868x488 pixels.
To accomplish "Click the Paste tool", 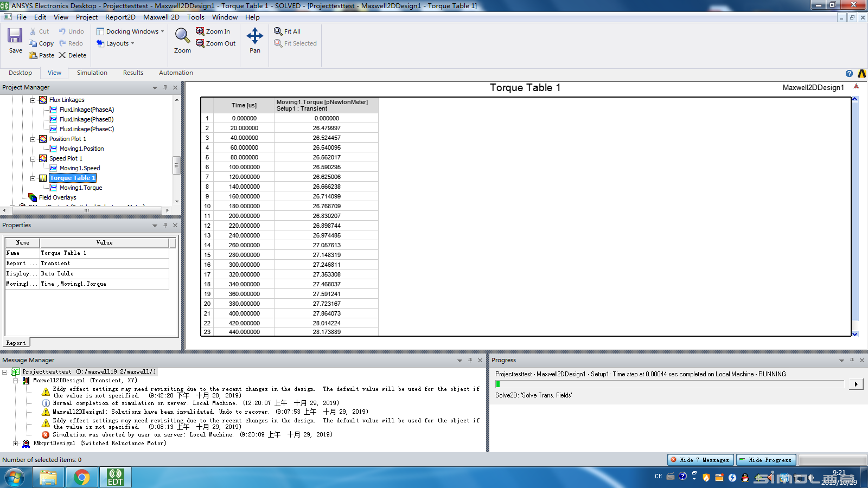I will (41, 55).
